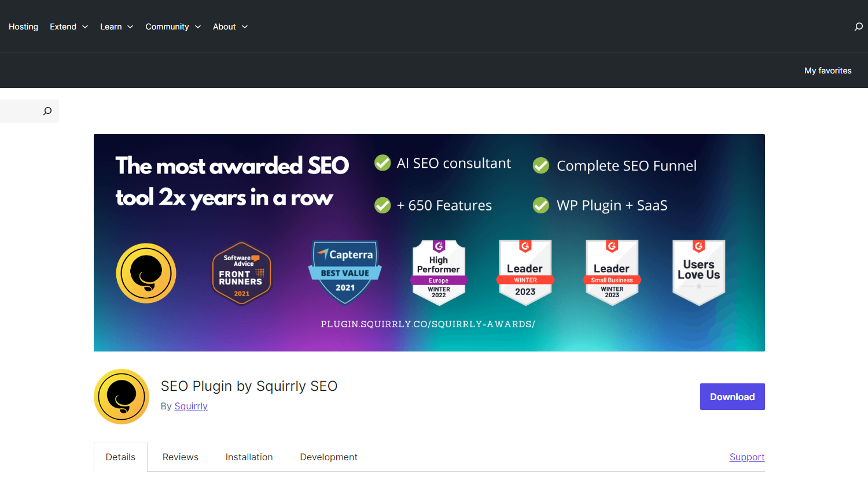Click the G2 Leader Small Business badge
This screenshot has width=868, height=488.
pos(612,272)
